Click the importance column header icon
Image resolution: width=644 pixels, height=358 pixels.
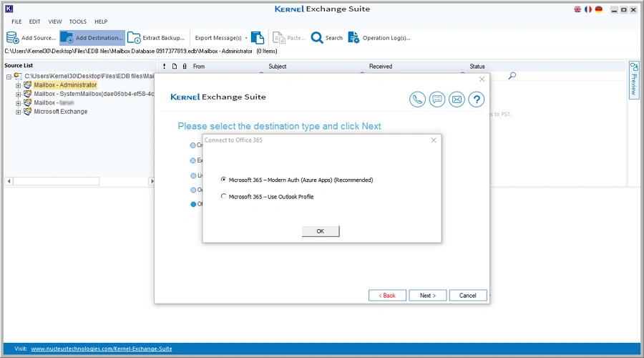tap(165, 66)
